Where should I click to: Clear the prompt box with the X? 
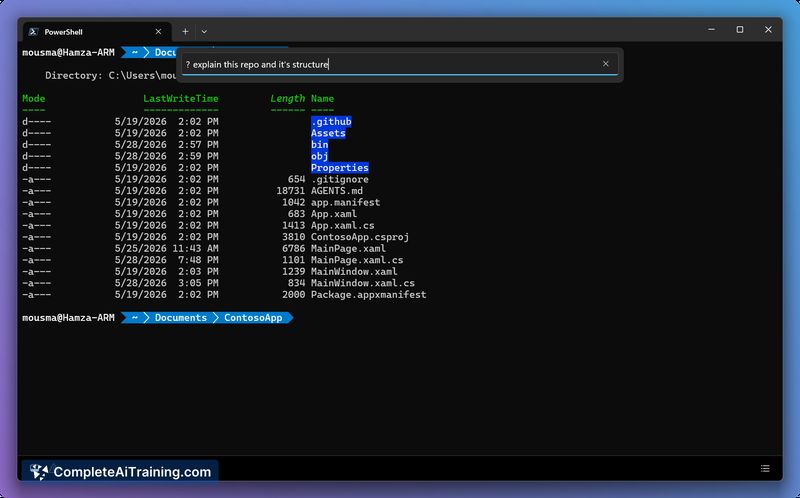pos(606,64)
